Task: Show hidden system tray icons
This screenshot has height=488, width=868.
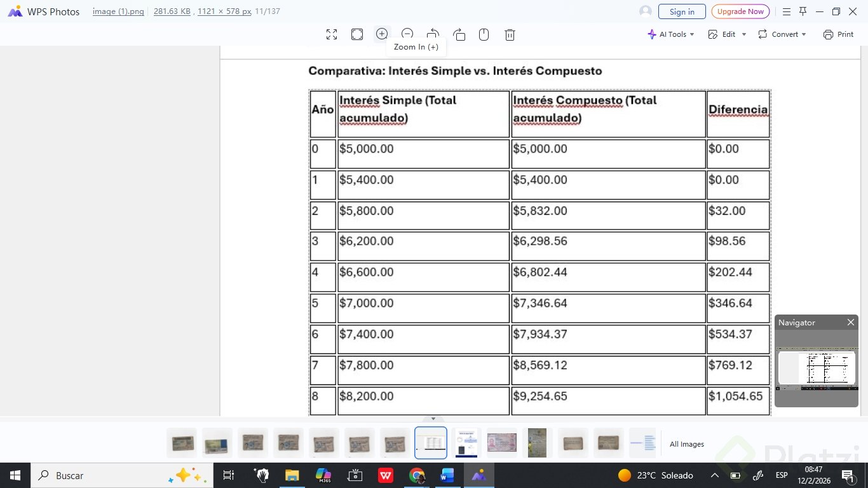Action: [715, 475]
